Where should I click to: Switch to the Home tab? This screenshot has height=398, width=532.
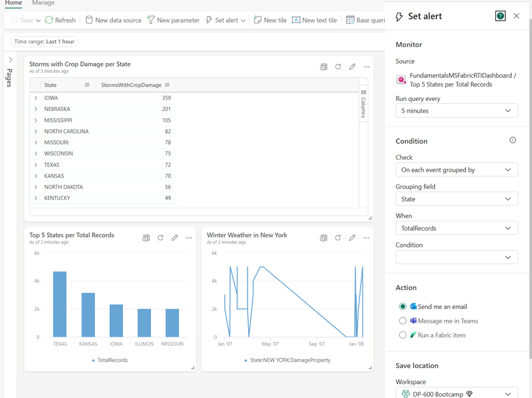point(14,3)
